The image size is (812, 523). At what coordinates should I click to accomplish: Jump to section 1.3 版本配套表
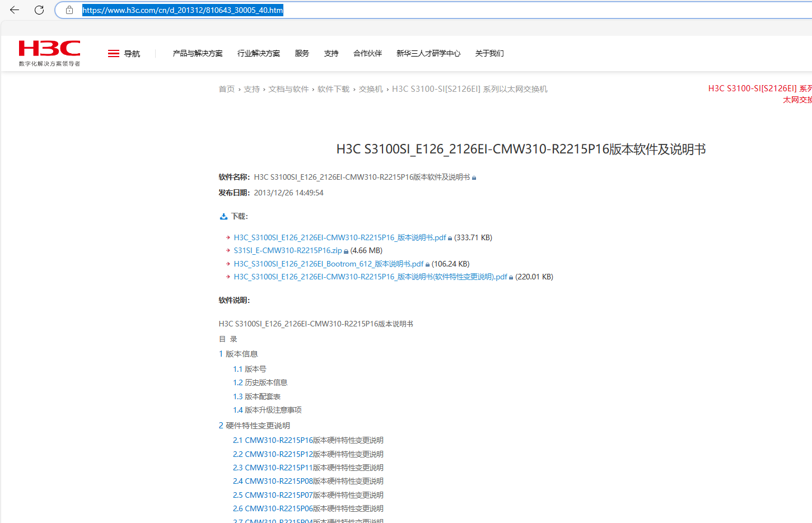(x=257, y=397)
